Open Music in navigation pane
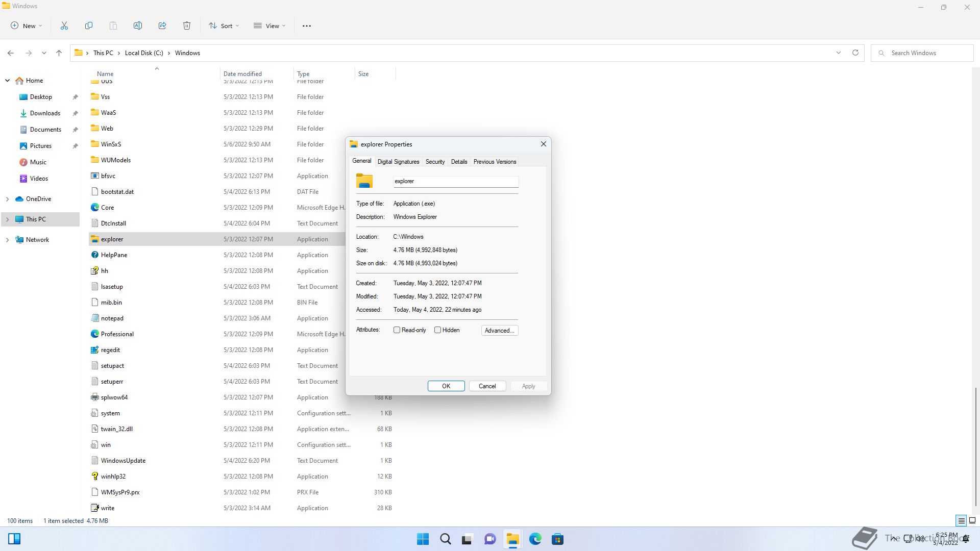The width and height of the screenshot is (980, 551). coord(38,162)
